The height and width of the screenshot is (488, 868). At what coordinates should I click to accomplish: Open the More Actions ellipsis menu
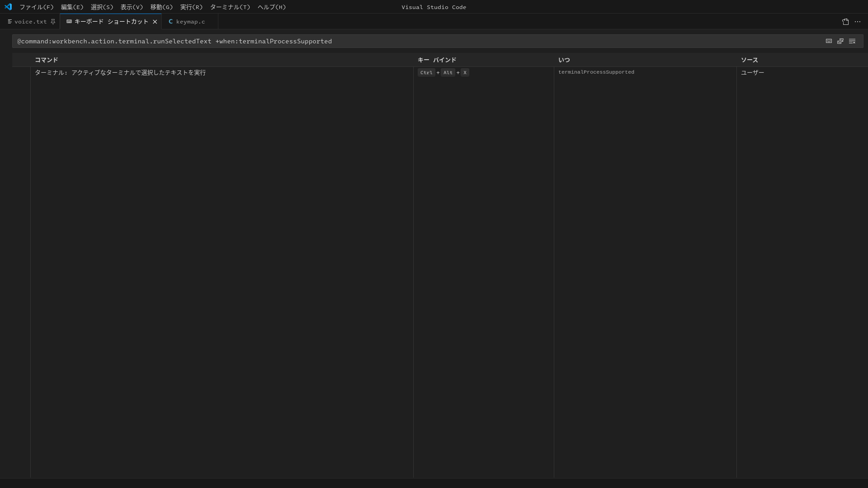coord(858,22)
